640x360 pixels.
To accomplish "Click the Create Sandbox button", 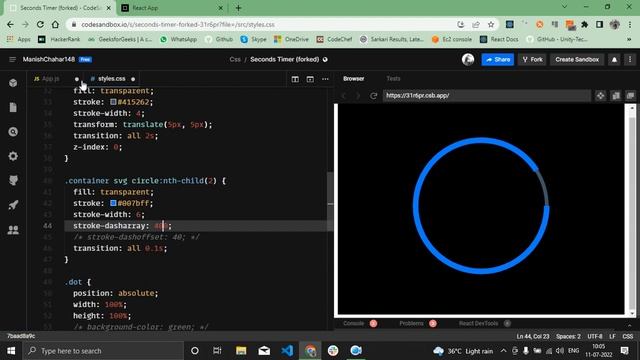I will tap(577, 60).
